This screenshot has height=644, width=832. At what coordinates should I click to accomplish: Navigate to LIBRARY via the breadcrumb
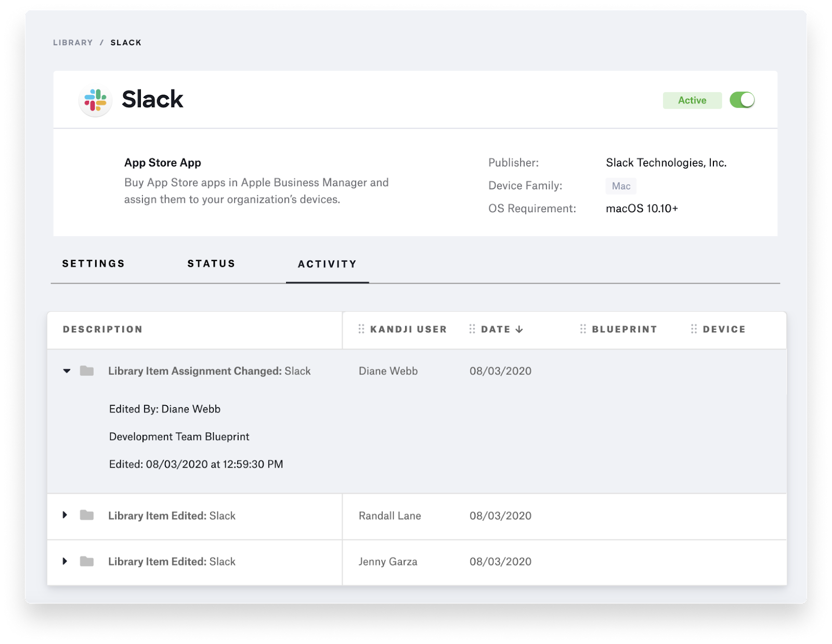(x=73, y=43)
